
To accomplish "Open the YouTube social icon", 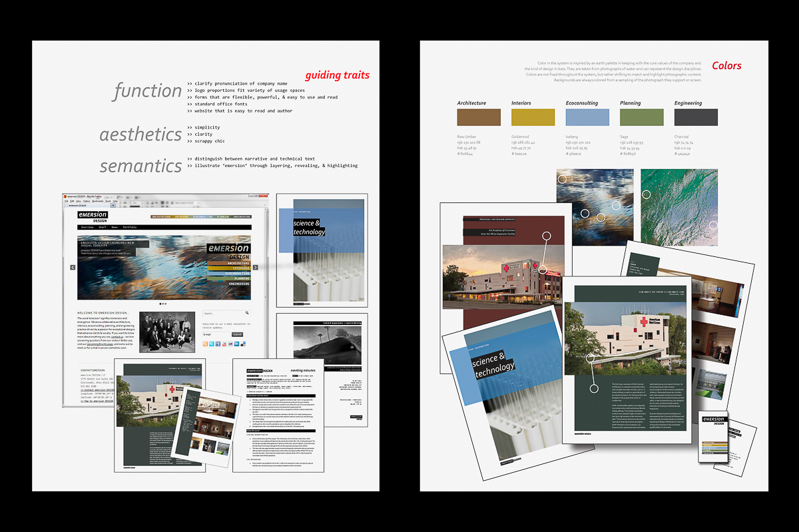I will pyautogui.click(x=225, y=344).
